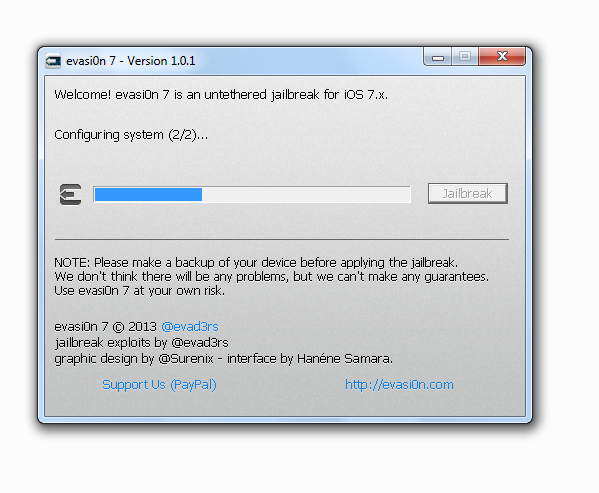Click the NOTE backup warning line
The width and height of the screenshot is (599, 493).
256,263
